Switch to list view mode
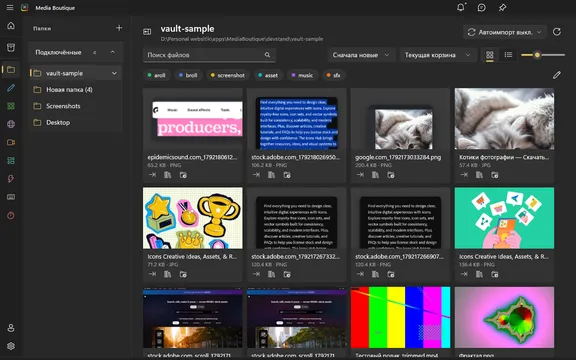This screenshot has height=360, width=576. [508, 55]
